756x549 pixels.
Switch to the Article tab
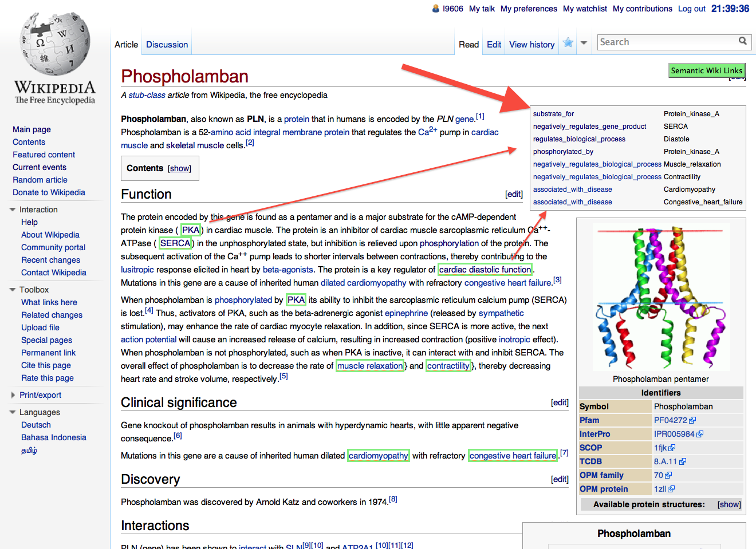126,44
